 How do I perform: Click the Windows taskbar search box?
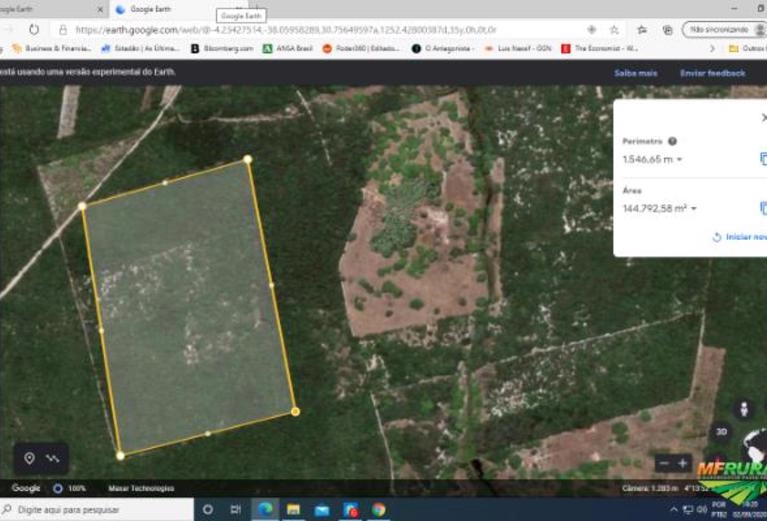point(97,509)
